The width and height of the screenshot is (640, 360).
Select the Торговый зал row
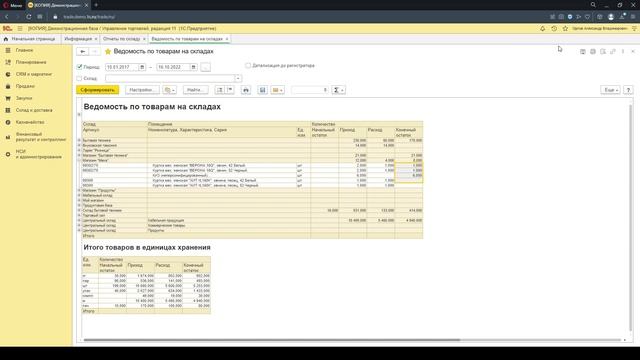tap(252, 215)
